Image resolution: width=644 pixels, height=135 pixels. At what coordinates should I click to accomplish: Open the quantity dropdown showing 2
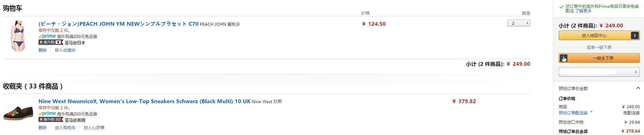click(x=519, y=23)
